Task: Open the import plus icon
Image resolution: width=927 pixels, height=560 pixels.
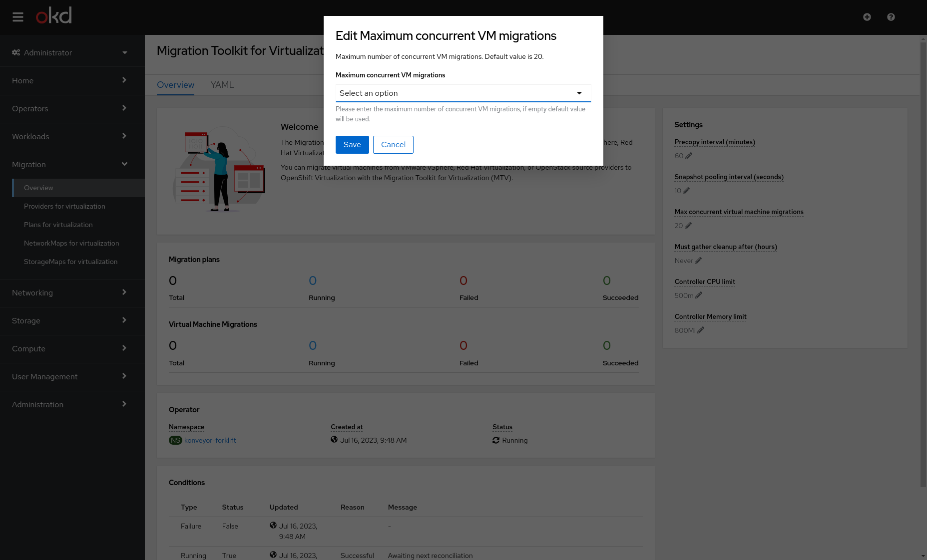Action: tap(867, 17)
